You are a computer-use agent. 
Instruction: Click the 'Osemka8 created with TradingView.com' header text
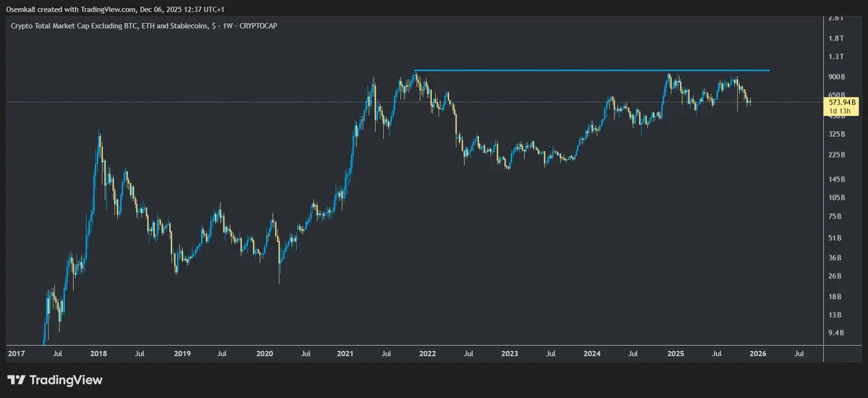69,9
